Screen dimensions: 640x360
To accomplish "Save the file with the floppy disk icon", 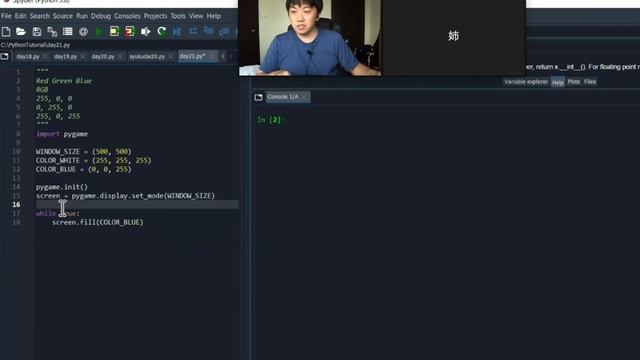I will tap(37, 31).
